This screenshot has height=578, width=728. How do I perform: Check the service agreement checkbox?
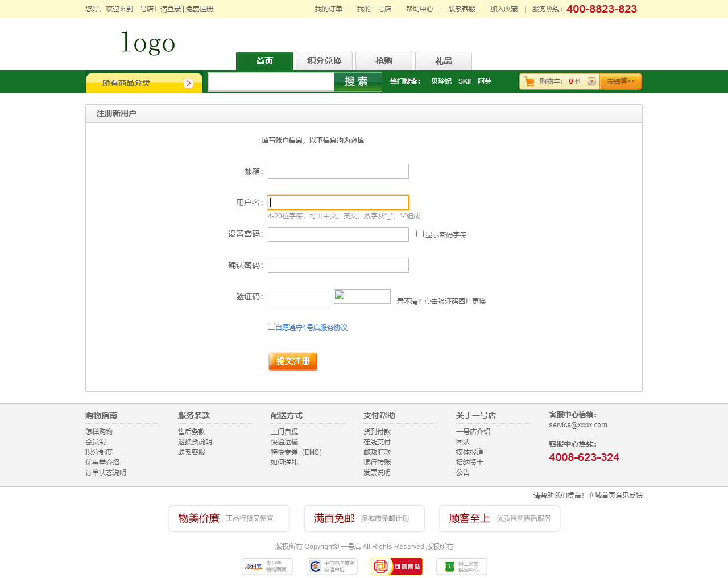point(271,327)
